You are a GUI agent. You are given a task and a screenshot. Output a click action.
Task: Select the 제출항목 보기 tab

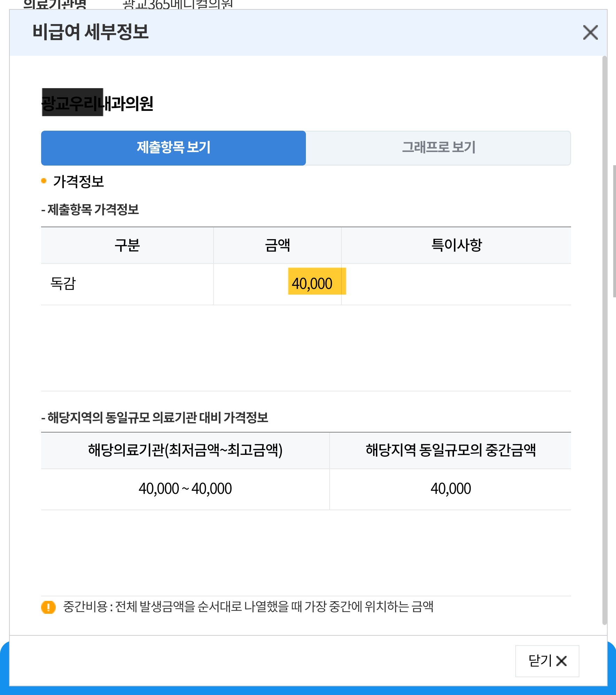coord(173,148)
